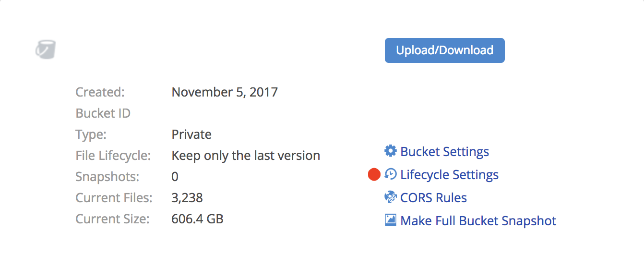Click the Snapshots count of 0
Screen dimensions: 644x268
coord(175,177)
